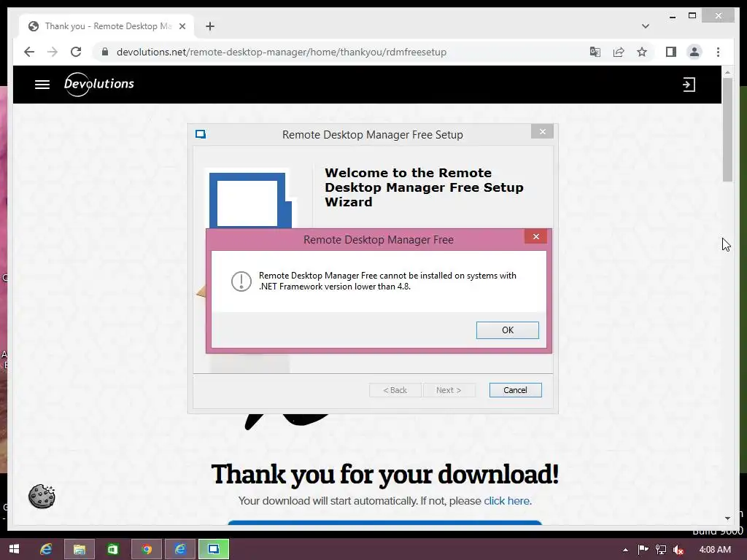Open cookie preferences via the cookie icon
This screenshot has height=560, width=747.
(x=42, y=497)
